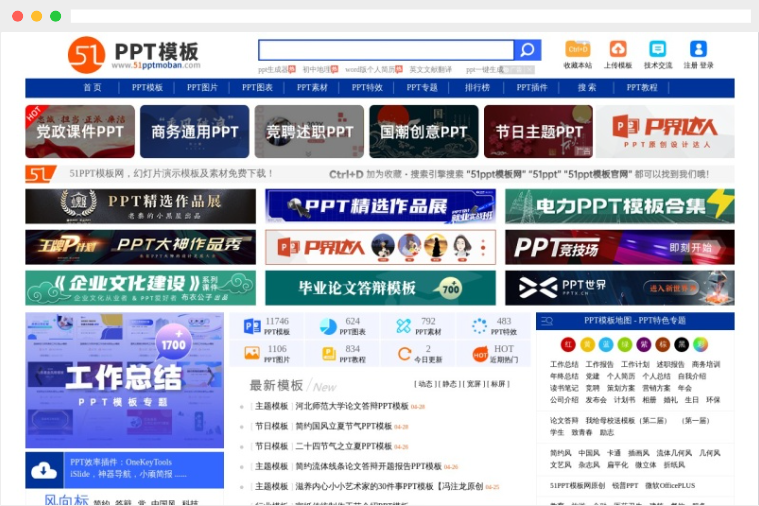The height and width of the screenshot is (506, 759).
Task: Click the 51 PPT模板 site logo
Action: click(x=134, y=55)
